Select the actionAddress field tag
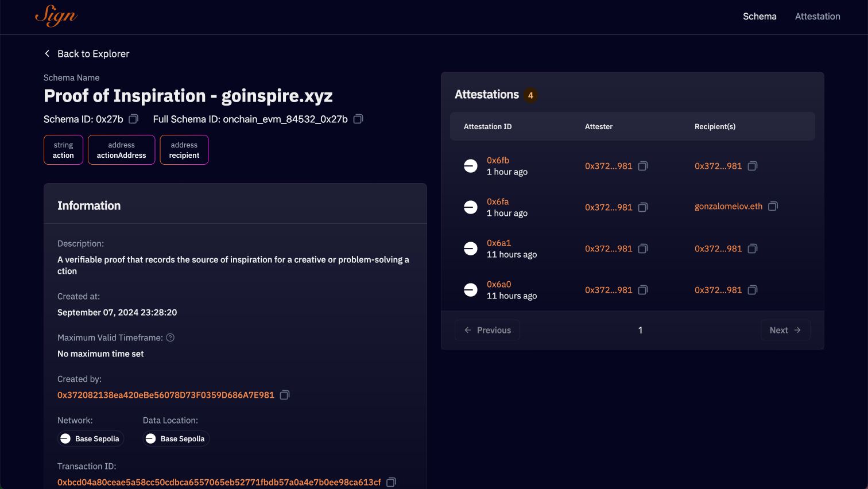The width and height of the screenshot is (868, 489). tap(121, 150)
